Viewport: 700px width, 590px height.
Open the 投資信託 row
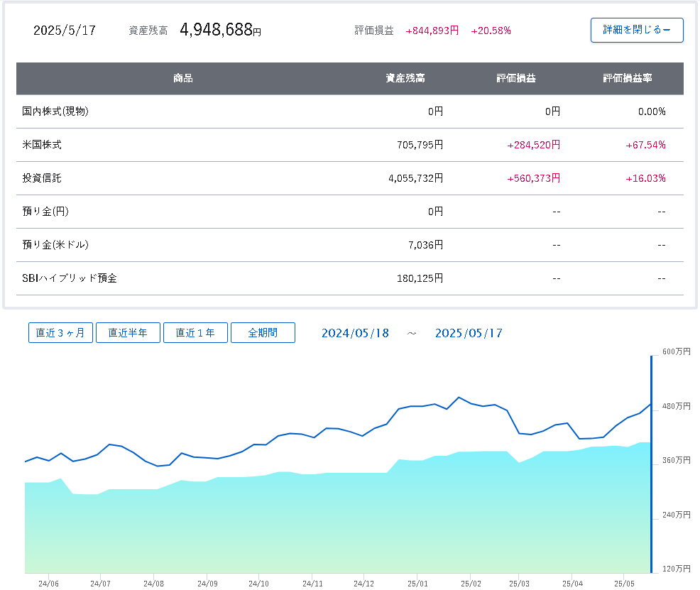pos(42,178)
